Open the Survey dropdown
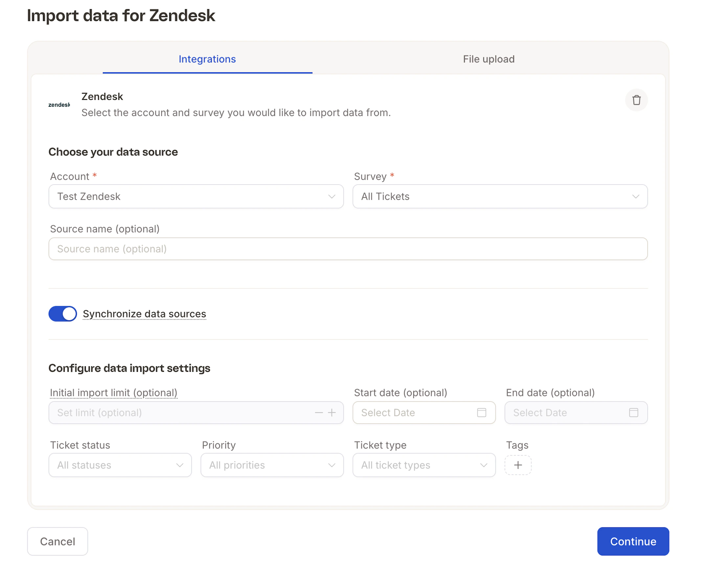The image size is (728, 567). click(500, 196)
